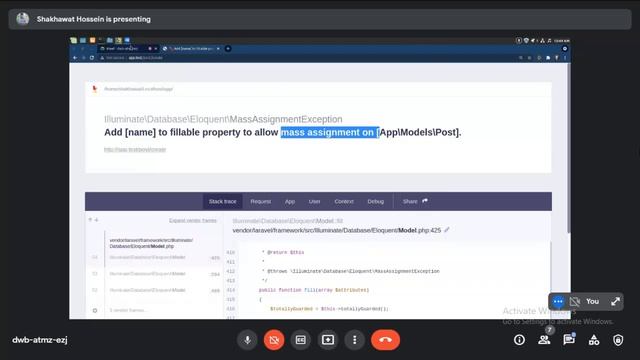The height and width of the screenshot is (360, 640).
Task: Enable closed captions
Action: point(301,340)
